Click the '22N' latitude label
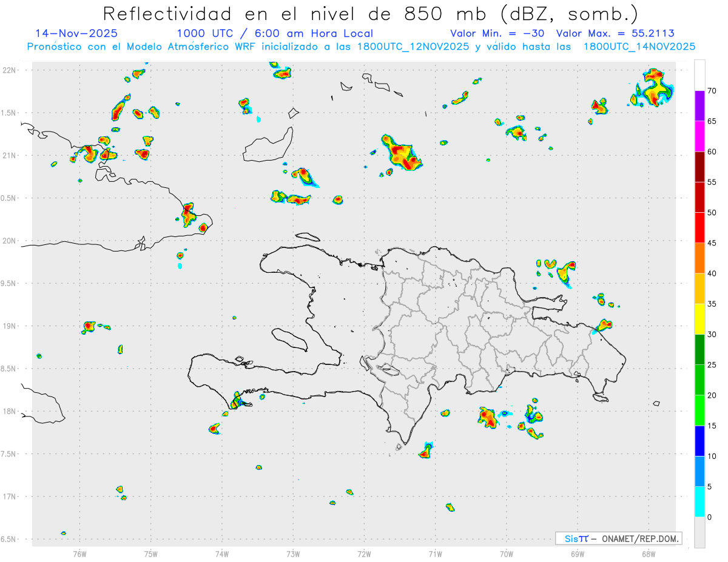Screen dimensions: 728x562 pos(10,70)
